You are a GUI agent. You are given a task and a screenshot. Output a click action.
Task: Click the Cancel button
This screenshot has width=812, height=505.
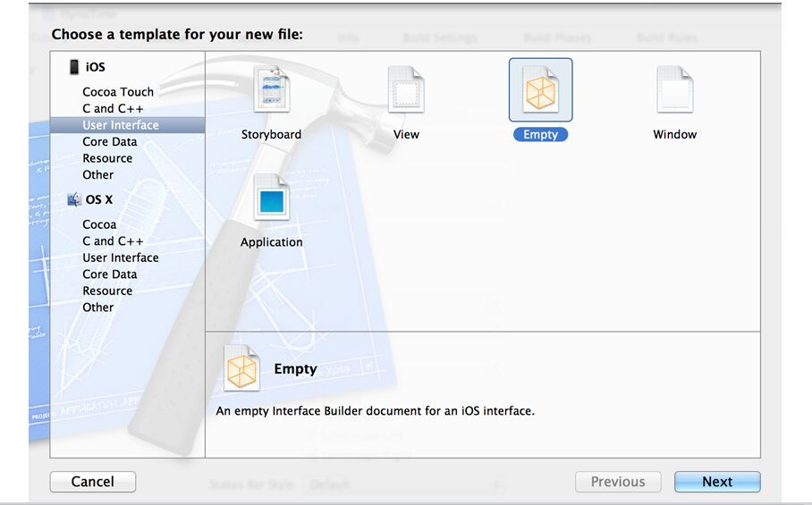(x=93, y=481)
